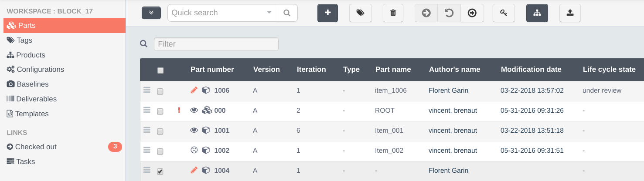Click the cube icon beside 1004

206,171
